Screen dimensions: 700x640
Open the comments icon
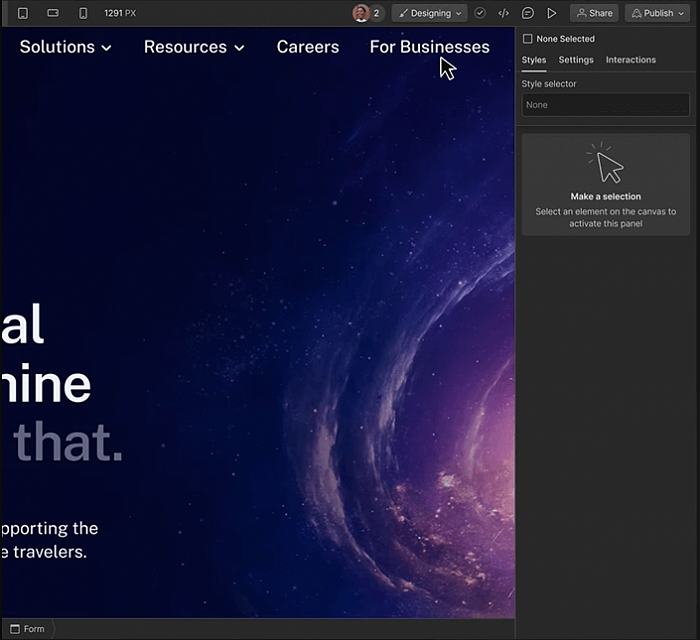click(528, 13)
